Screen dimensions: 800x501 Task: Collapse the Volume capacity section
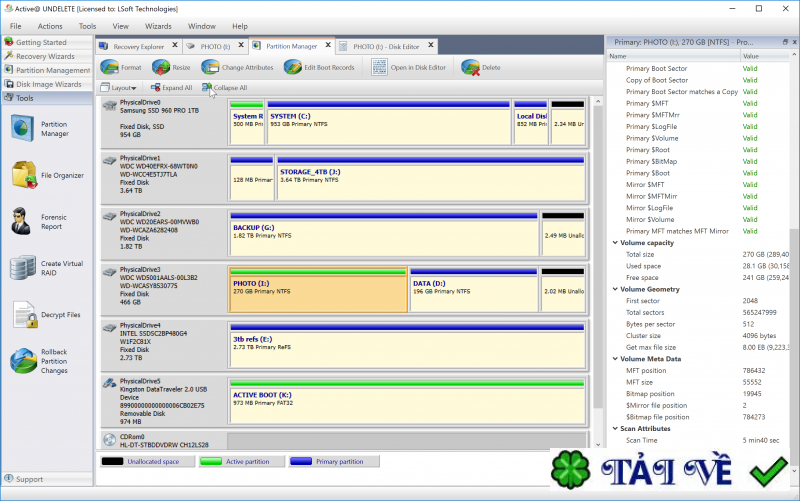pyautogui.click(x=613, y=243)
